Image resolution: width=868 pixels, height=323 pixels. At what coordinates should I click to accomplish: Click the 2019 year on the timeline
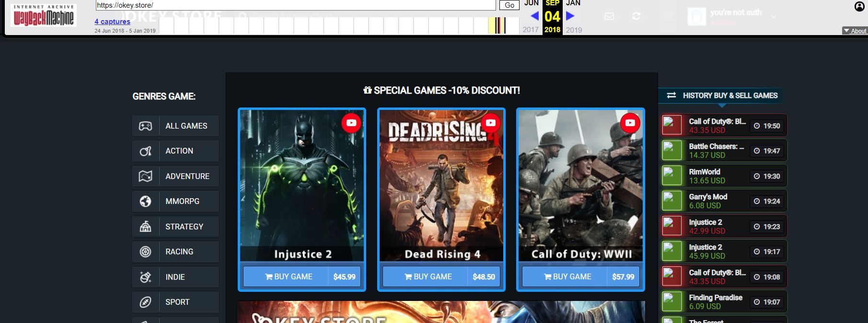(574, 30)
